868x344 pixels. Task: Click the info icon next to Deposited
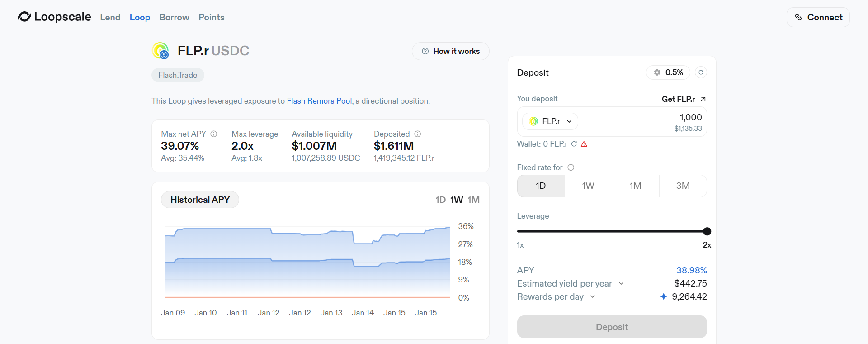tap(418, 134)
